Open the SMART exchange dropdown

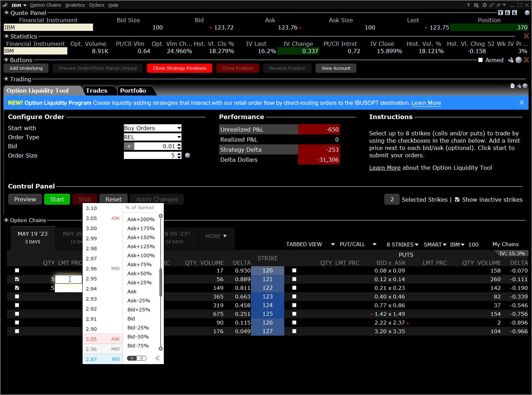[x=435, y=244]
